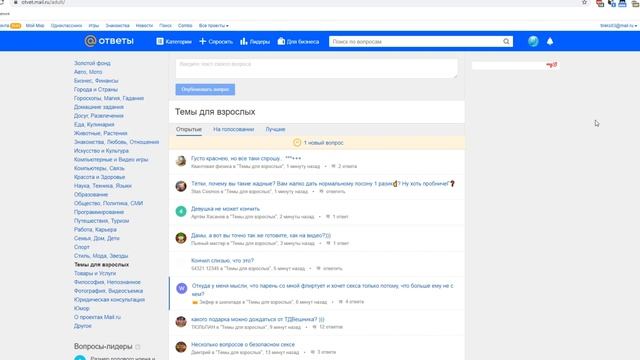Open Другое category
This screenshot has width=640, height=360.
pos(83,326)
